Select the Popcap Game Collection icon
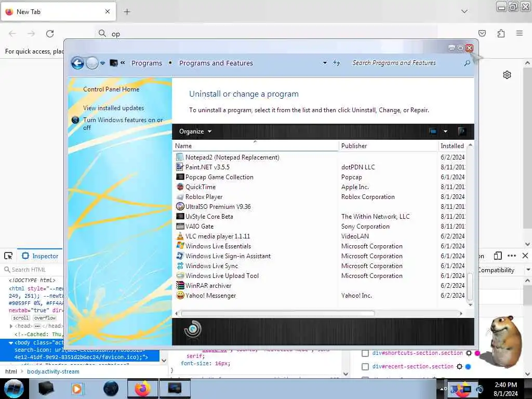Viewport: 532px width, 399px height. (x=180, y=177)
